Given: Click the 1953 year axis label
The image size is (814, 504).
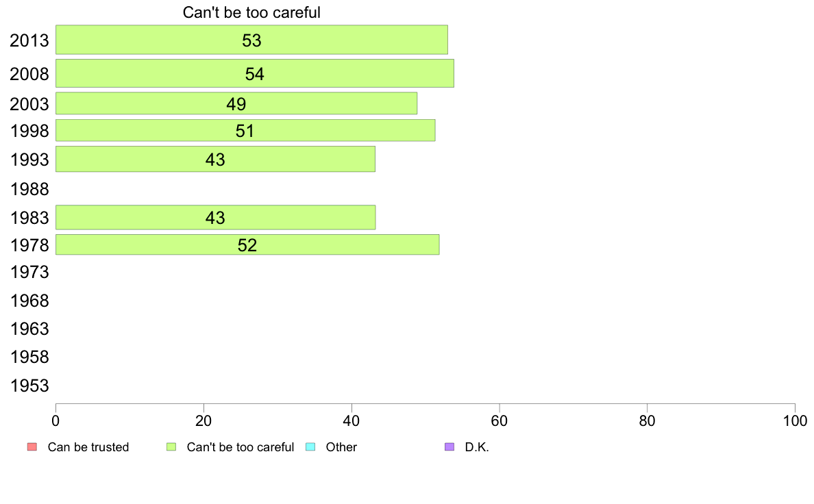Looking at the screenshot, I should 29,386.
